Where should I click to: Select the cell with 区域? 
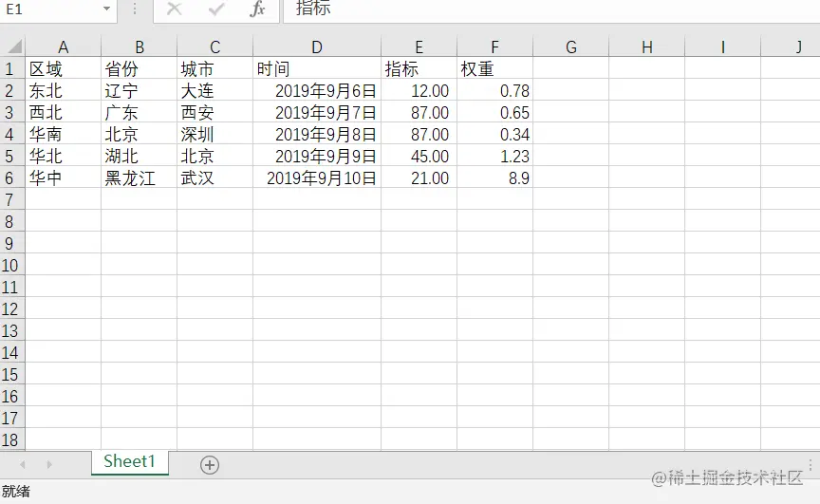pyautogui.click(x=64, y=68)
